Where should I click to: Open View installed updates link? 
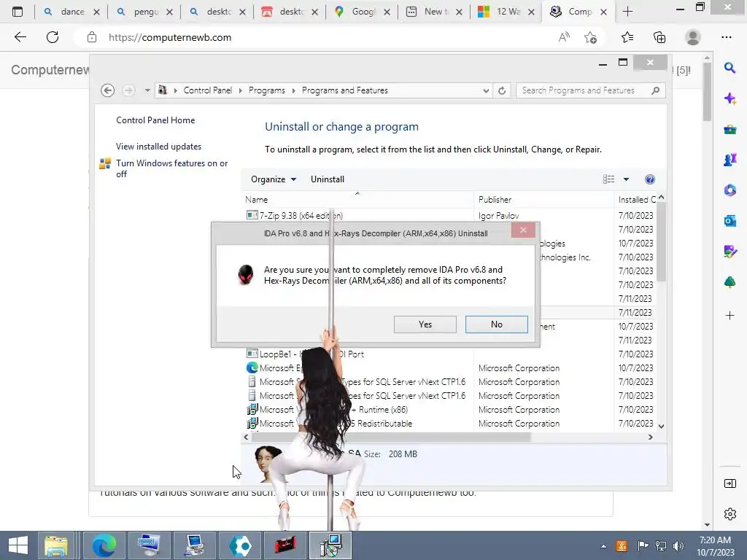(158, 146)
